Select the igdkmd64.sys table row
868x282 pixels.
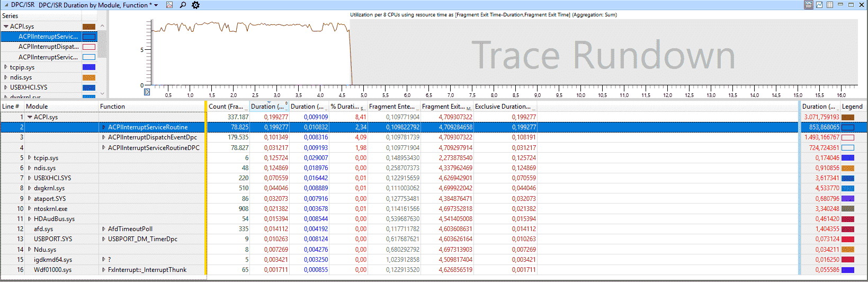434,260
